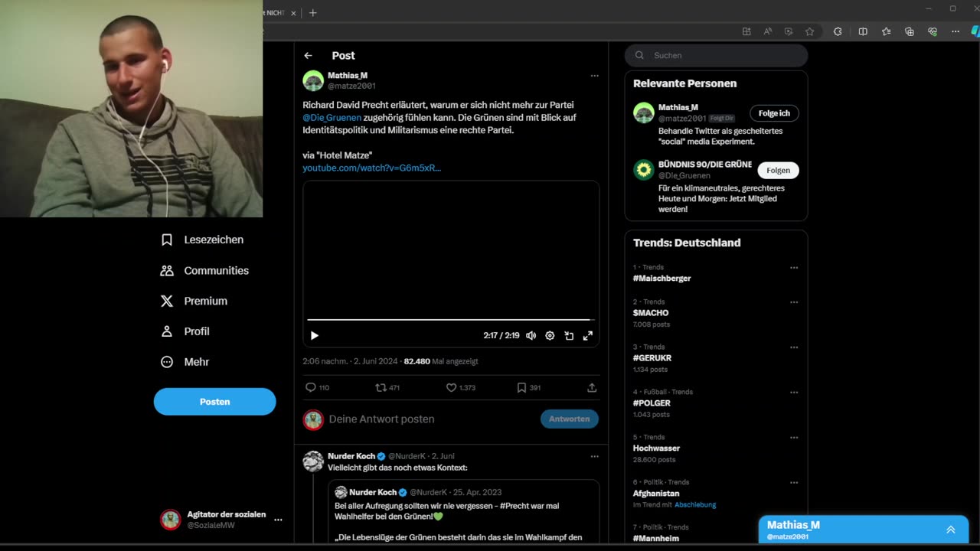Select the Lesezeichen menu item
Image resolution: width=980 pixels, height=551 pixels.
pyautogui.click(x=214, y=240)
